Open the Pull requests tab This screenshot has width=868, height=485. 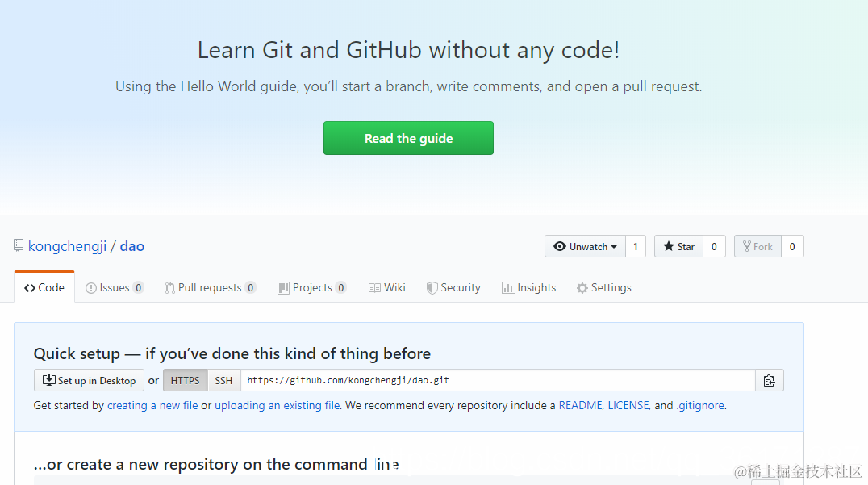click(211, 287)
